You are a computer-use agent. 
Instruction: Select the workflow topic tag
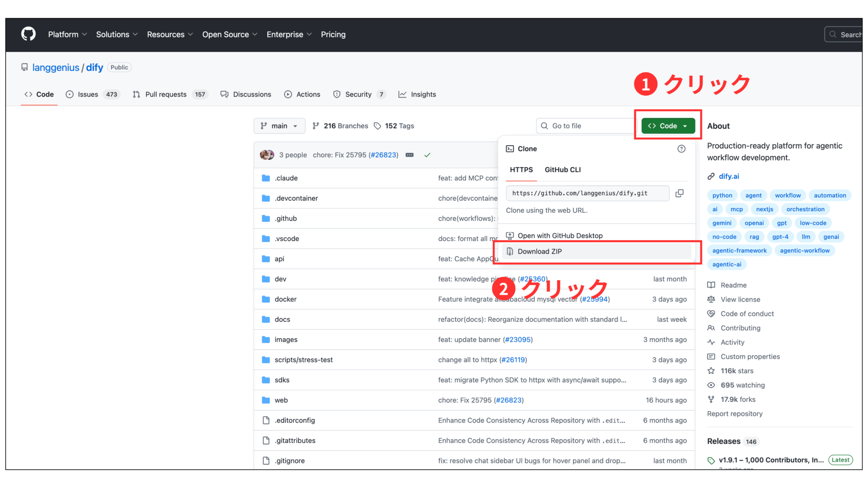(788, 195)
